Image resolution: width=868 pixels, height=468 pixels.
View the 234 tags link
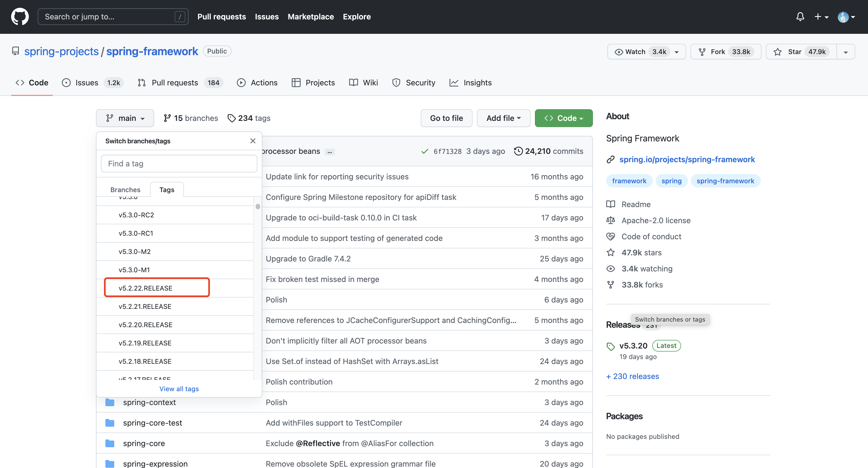(x=249, y=118)
